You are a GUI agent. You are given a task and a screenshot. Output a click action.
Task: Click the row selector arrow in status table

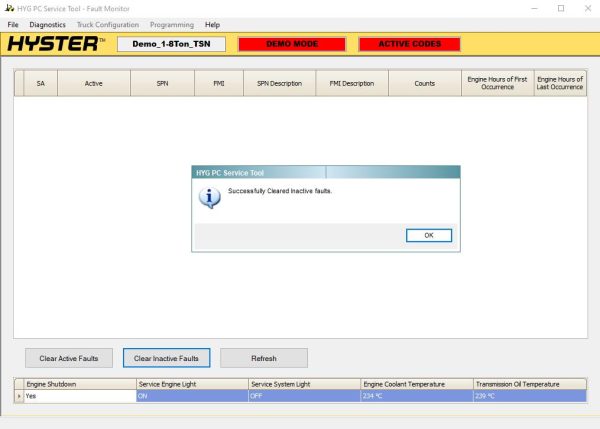pyautogui.click(x=19, y=396)
